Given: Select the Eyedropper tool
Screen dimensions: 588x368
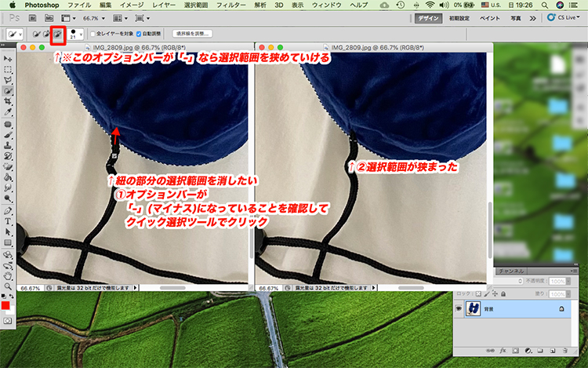Looking at the screenshot, I should pyautogui.click(x=8, y=111).
